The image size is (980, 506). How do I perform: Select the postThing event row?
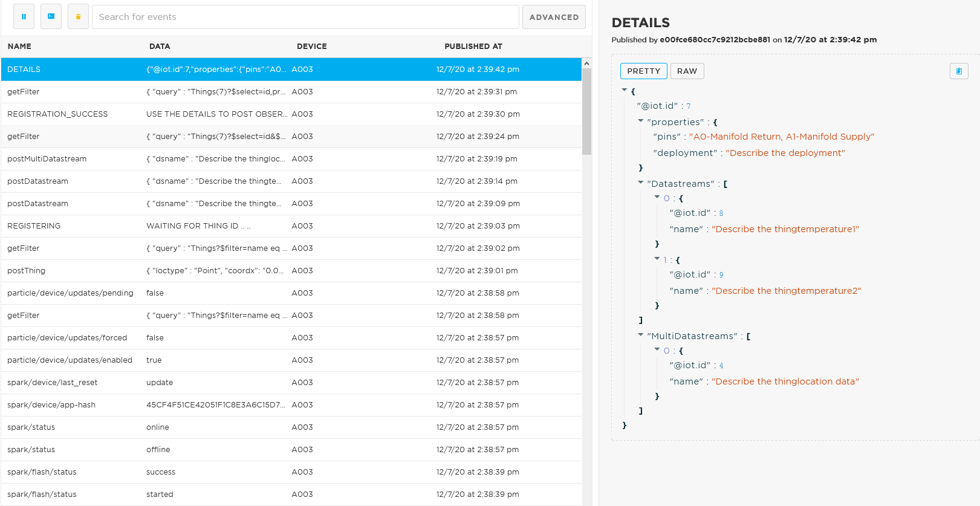291,271
